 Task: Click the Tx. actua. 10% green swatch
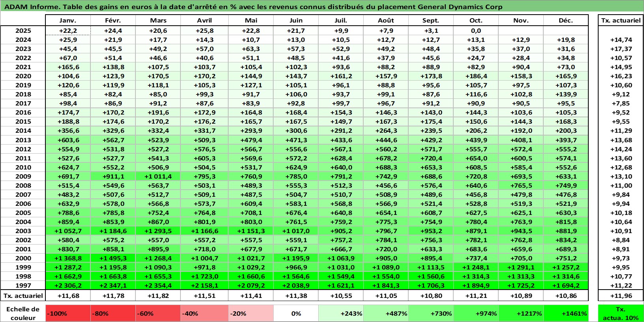[x=621, y=313]
